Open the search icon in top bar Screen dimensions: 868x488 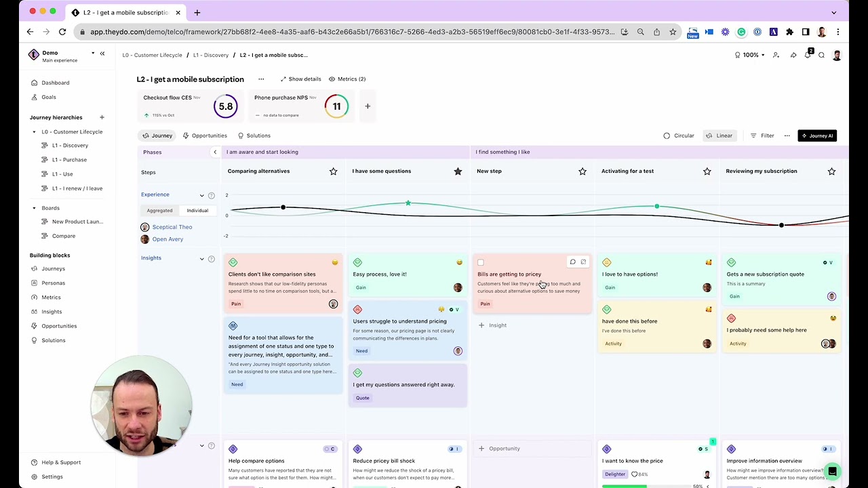821,55
